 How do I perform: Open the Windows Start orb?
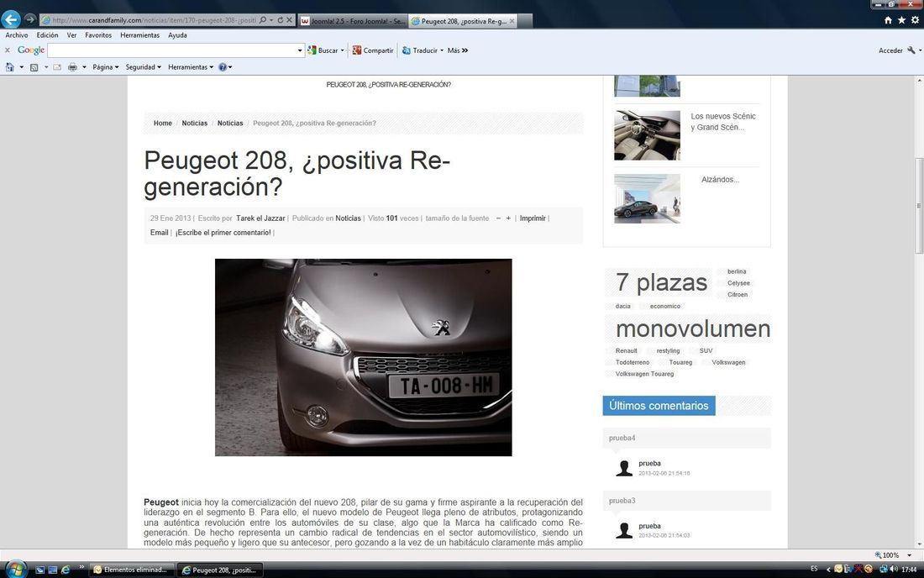(15, 569)
